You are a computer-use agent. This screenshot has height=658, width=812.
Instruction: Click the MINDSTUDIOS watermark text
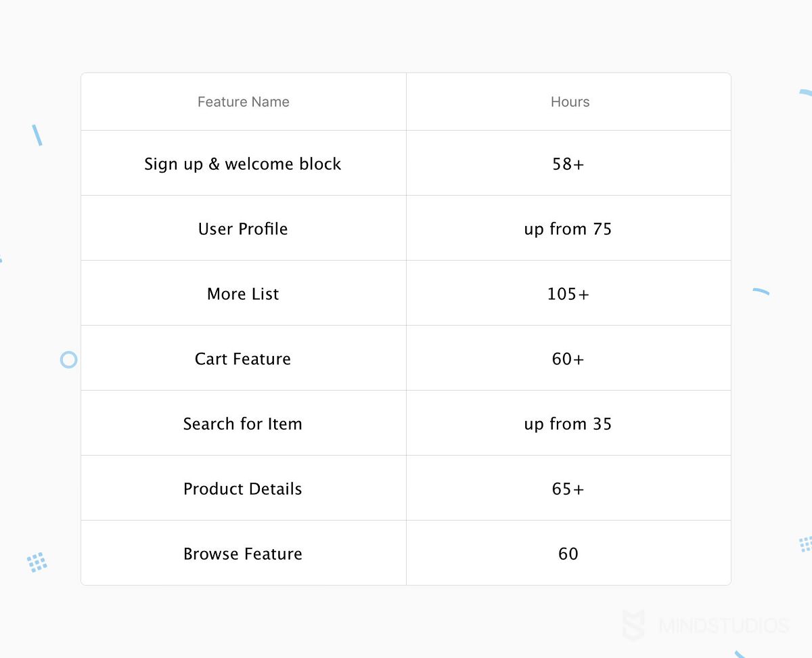(723, 625)
